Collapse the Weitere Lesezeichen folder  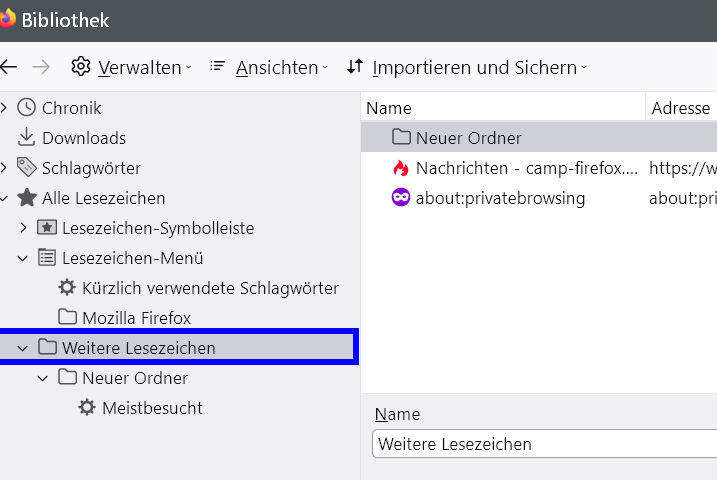23,348
